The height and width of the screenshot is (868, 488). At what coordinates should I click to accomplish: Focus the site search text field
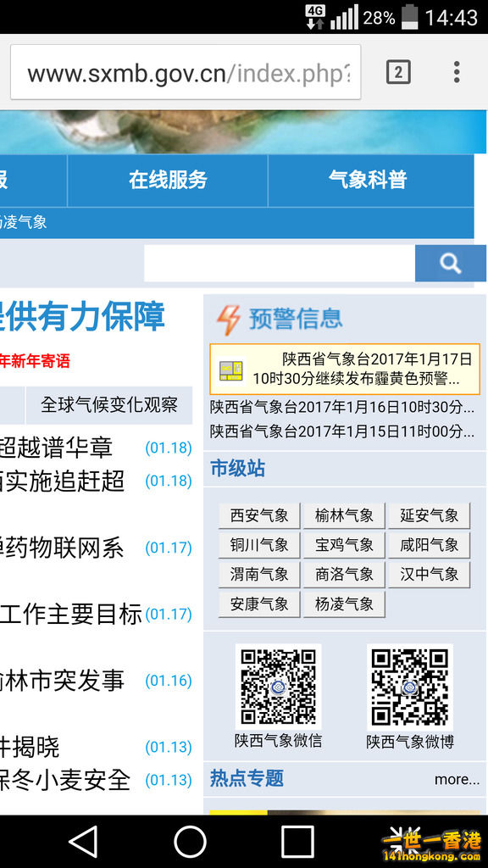[280, 264]
